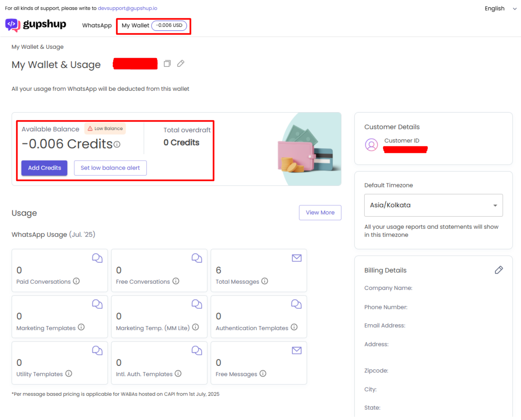Click info icon next to Total Messages
This screenshot has width=521, height=420.
[265, 281]
